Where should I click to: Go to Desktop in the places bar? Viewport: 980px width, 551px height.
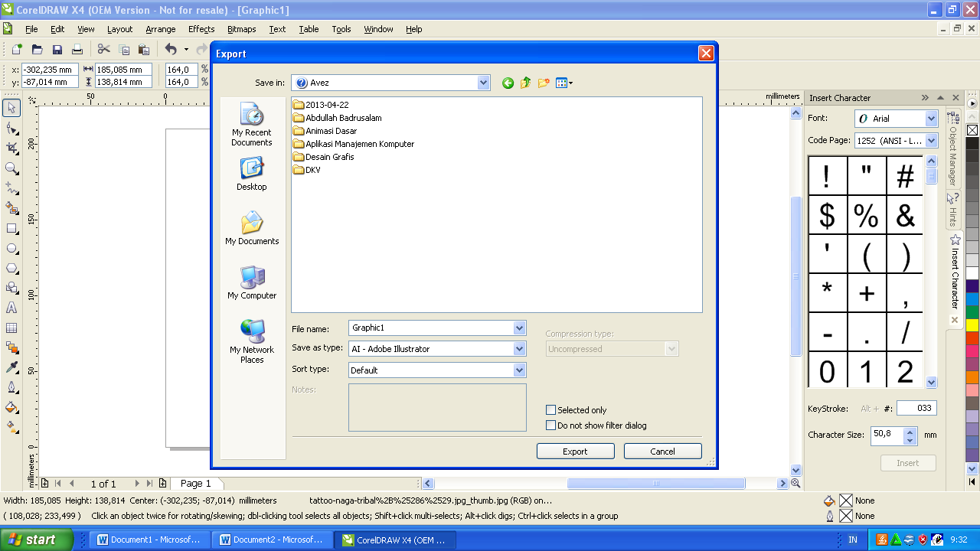tap(252, 174)
